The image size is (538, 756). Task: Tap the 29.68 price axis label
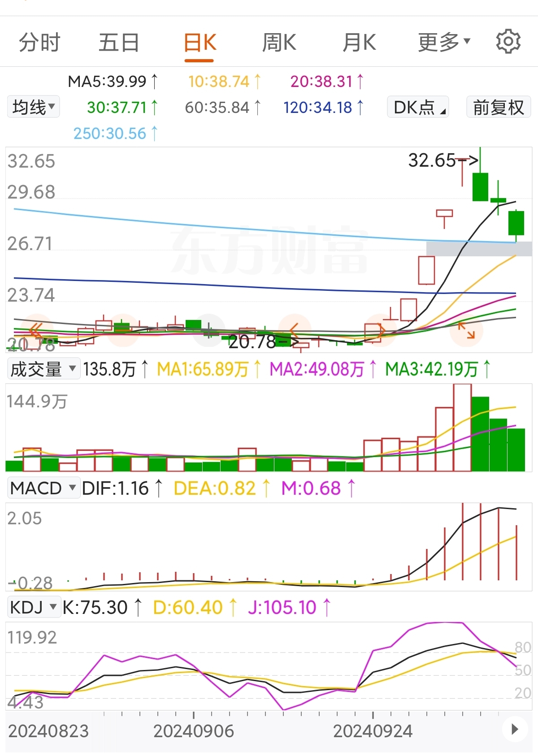tap(31, 192)
